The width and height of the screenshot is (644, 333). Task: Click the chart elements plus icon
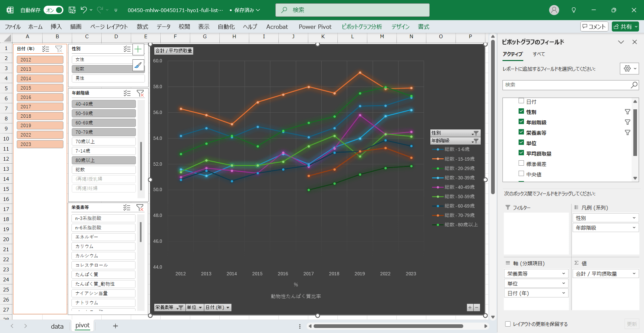[x=138, y=50]
